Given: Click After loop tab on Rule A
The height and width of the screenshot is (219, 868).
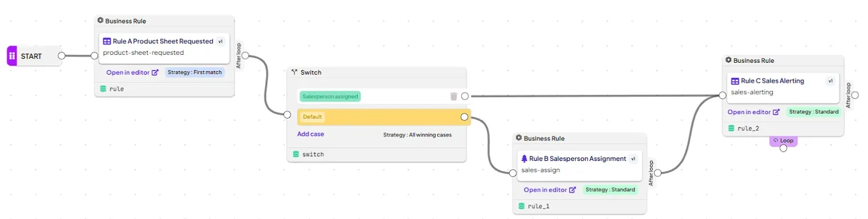Looking at the screenshot, I should point(239,55).
